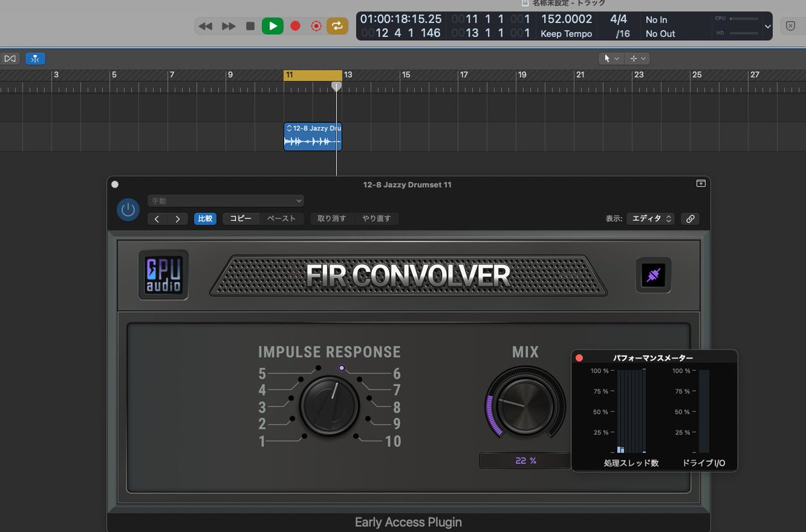This screenshot has width=806, height=532.
Task: Close the plugin window with gray dot
Action: tap(115, 184)
